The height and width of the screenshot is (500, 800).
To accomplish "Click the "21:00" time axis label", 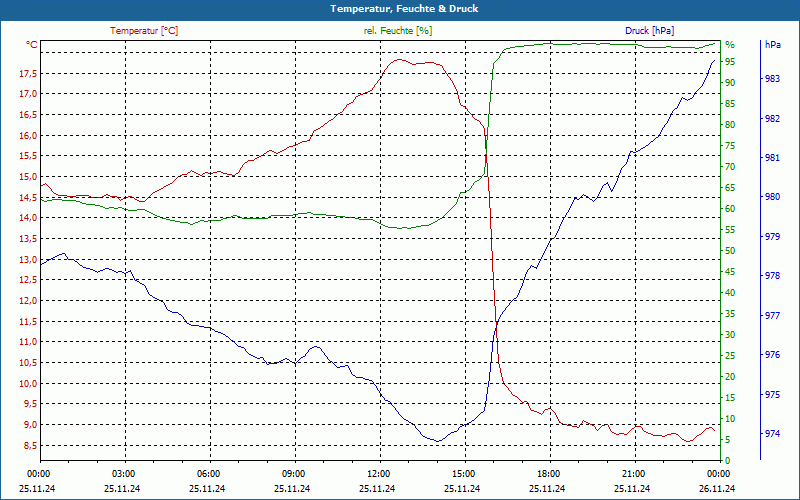I will click(x=633, y=474).
